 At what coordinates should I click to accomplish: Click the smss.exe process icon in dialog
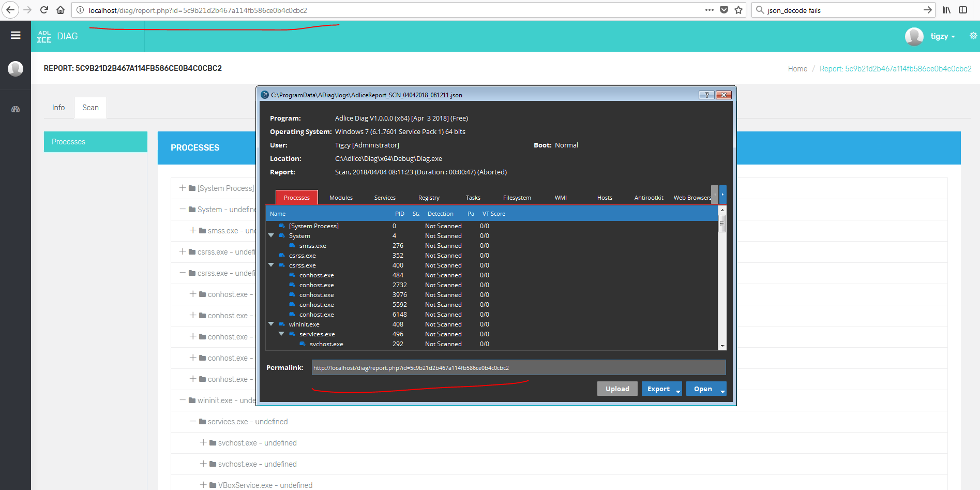(292, 246)
